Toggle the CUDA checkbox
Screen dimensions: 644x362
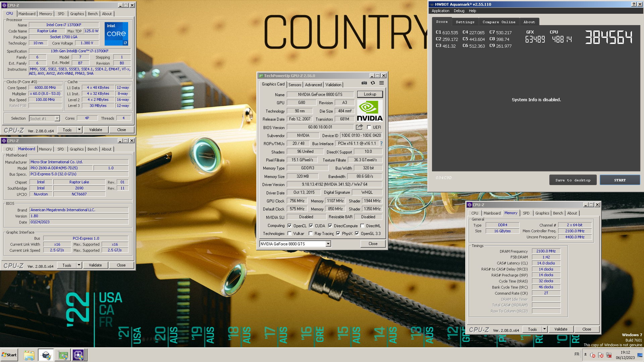pyautogui.click(x=311, y=226)
